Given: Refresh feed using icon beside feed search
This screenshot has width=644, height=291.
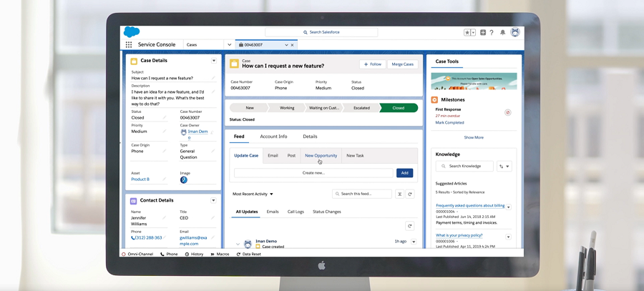Looking at the screenshot, I should [x=410, y=194].
